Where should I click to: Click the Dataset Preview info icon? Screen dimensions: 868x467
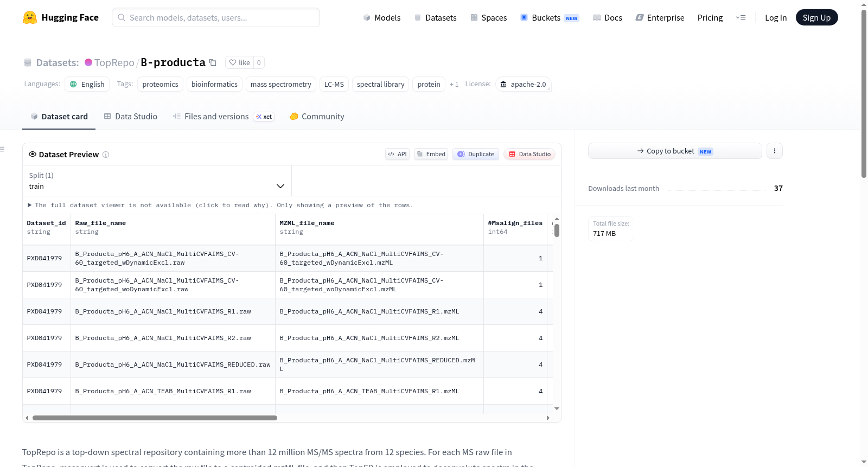pyautogui.click(x=106, y=155)
